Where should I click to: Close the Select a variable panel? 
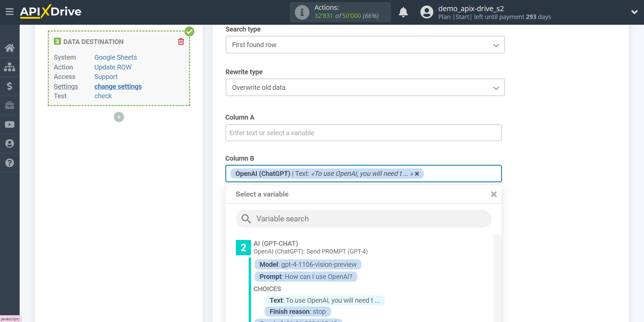coord(494,194)
